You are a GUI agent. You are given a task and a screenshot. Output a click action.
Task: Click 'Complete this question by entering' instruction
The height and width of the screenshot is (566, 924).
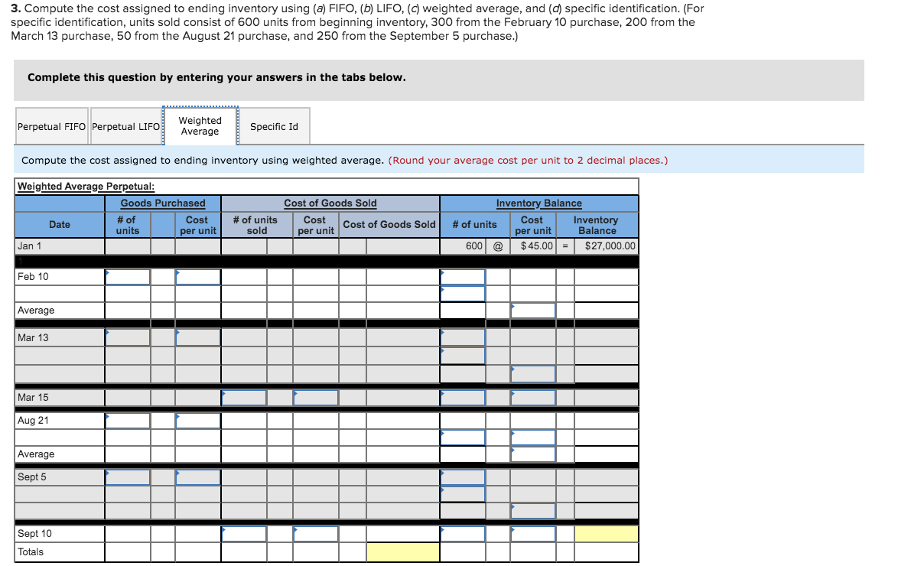click(216, 78)
